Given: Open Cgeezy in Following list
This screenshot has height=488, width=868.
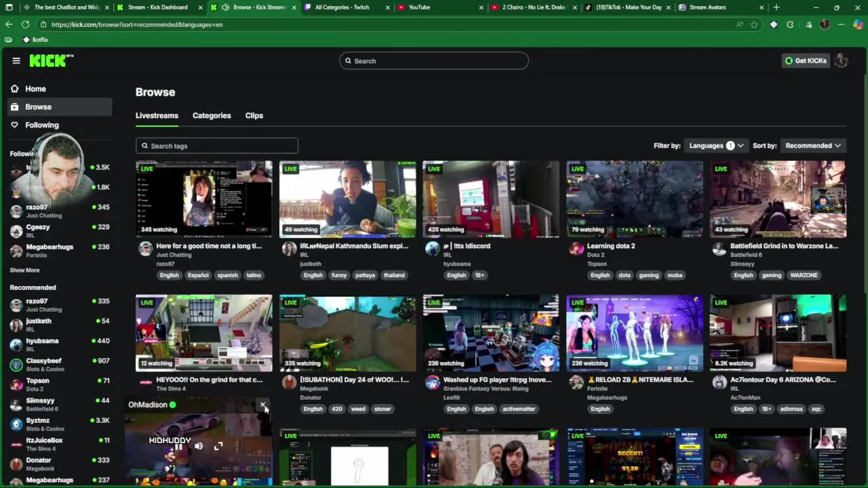Looking at the screenshot, I should (60, 231).
